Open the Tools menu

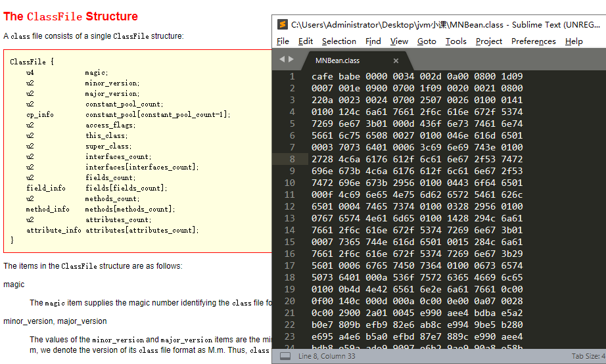tap(455, 41)
